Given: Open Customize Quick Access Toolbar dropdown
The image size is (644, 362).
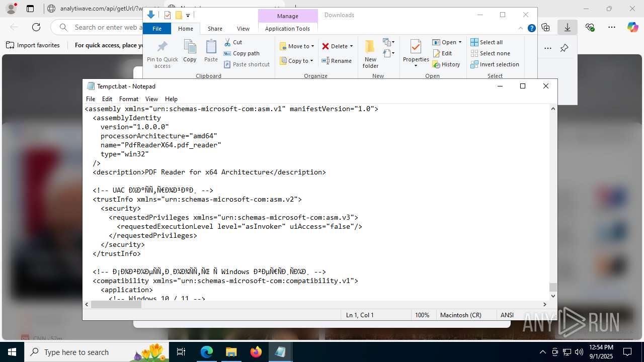Looking at the screenshot, I should (188, 16).
